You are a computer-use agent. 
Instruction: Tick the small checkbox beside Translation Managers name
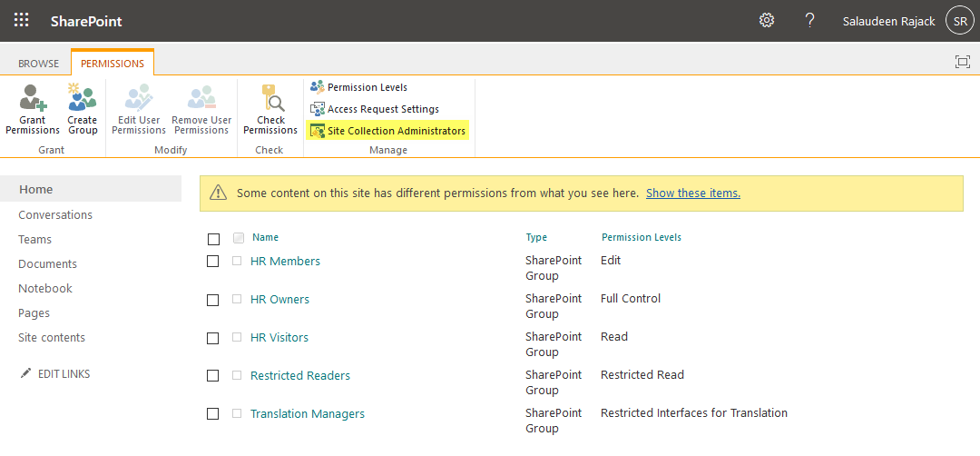237,413
